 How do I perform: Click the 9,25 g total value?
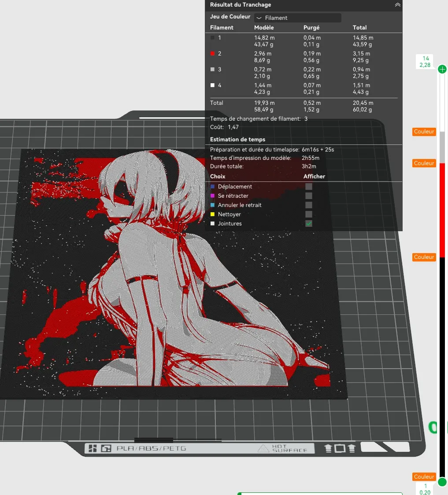click(360, 60)
